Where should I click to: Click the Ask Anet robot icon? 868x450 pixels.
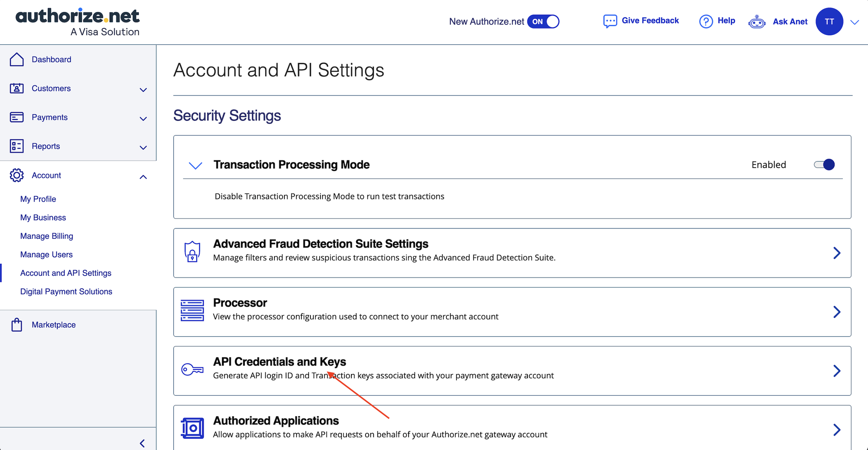[757, 22]
